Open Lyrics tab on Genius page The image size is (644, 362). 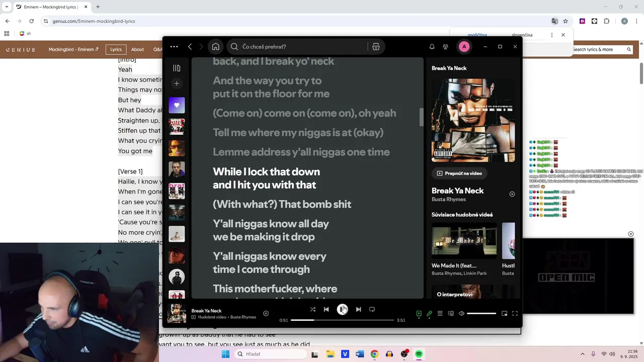coord(116,49)
